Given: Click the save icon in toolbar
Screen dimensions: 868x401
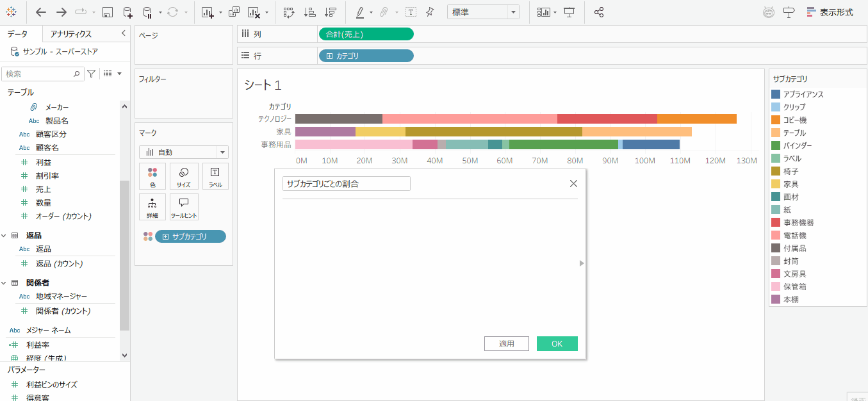Looking at the screenshot, I should pos(108,12).
